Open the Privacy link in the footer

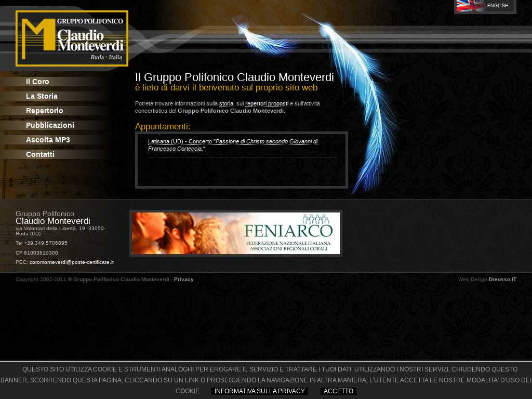click(x=183, y=280)
